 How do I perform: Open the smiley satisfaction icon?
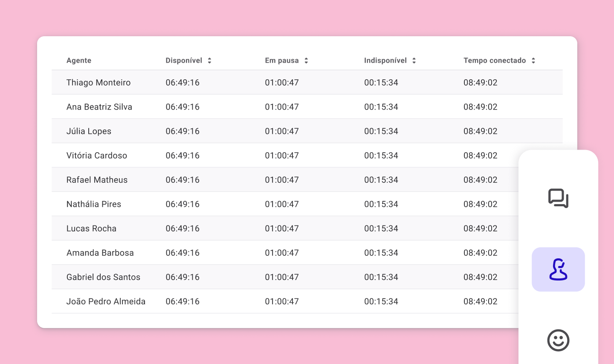click(558, 340)
